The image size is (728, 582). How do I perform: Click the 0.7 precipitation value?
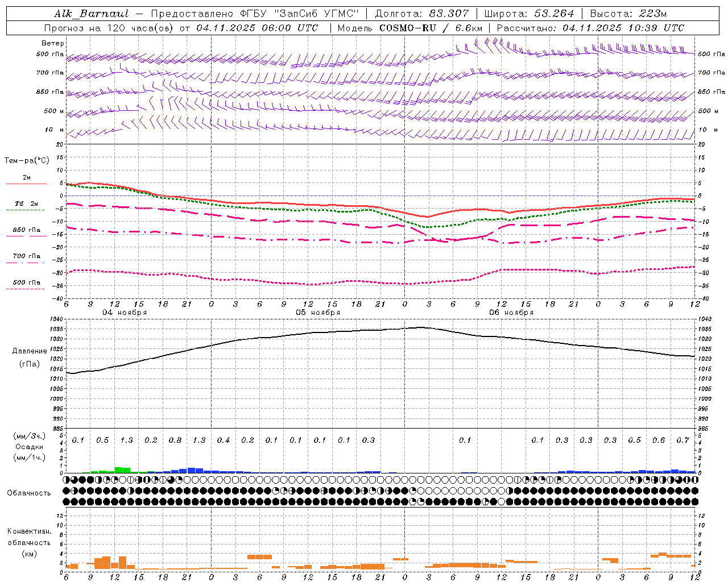click(683, 440)
